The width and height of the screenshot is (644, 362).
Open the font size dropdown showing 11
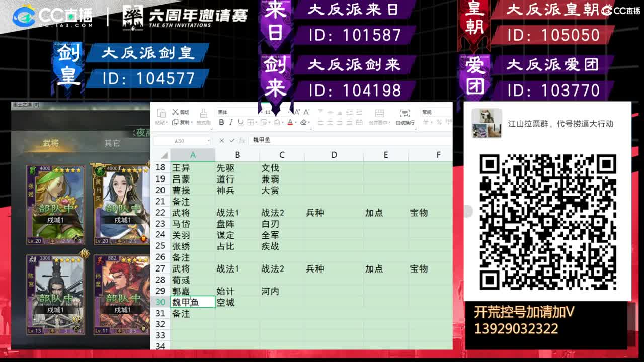point(278,112)
